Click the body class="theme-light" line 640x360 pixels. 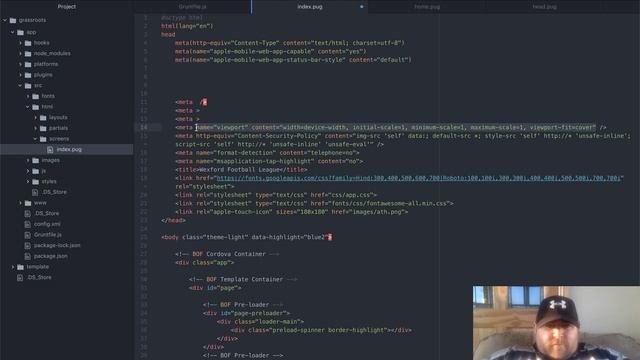tap(247, 237)
